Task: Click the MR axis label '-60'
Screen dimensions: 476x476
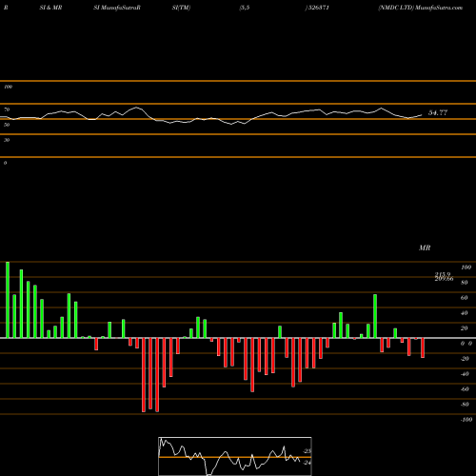Action: (x=465, y=389)
